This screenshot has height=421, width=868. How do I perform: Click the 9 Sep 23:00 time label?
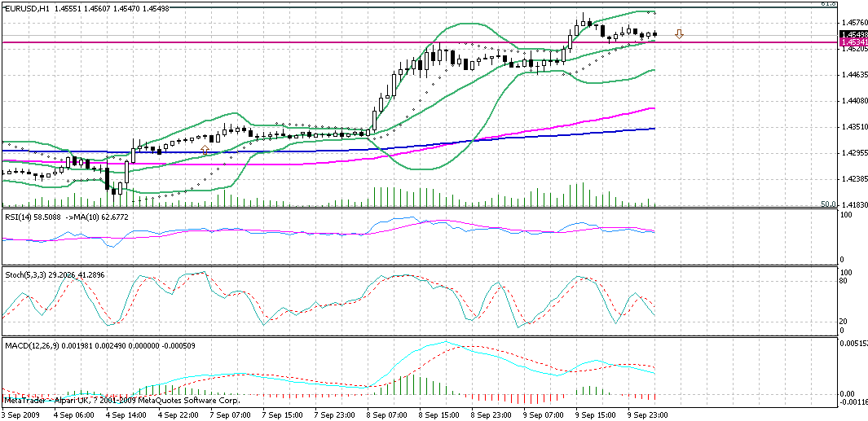coord(646,414)
